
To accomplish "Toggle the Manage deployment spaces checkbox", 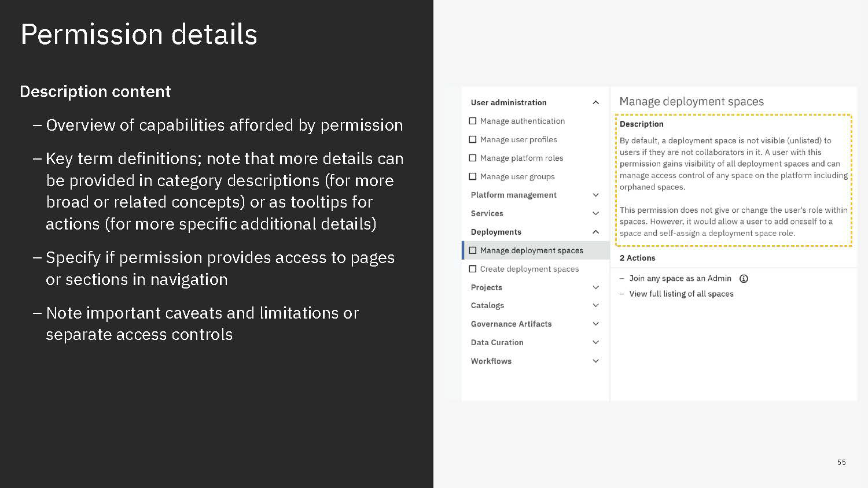I will (473, 250).
